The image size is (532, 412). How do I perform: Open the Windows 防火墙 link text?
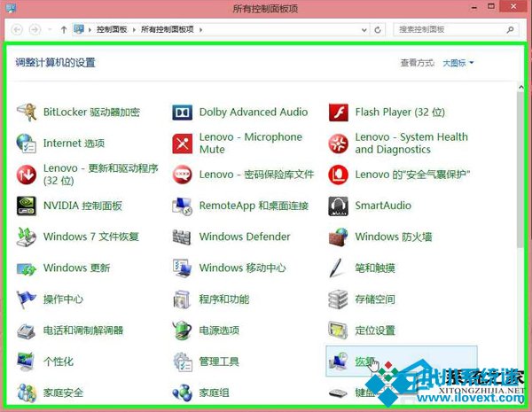(x=394, y=237)
